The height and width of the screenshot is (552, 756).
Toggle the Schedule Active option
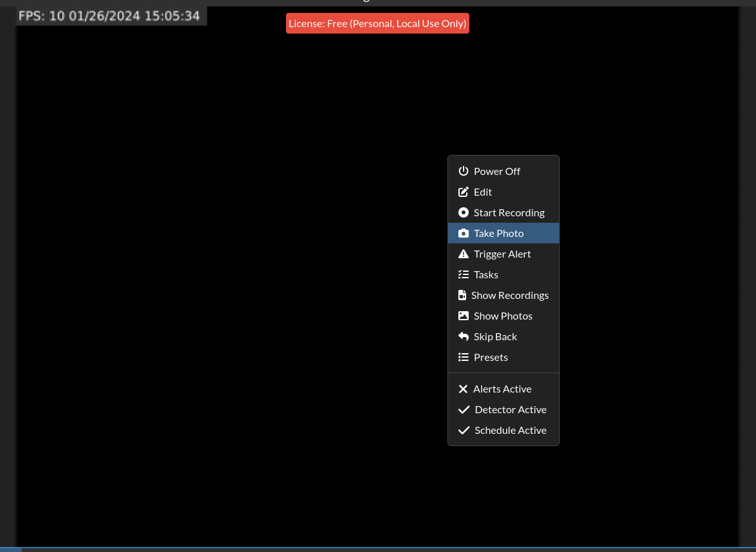(x=504, y=431)
